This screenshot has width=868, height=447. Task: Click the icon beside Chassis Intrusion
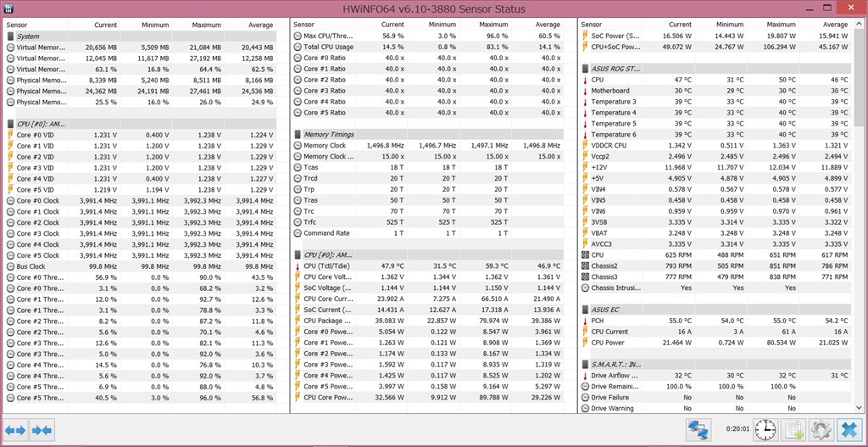pos(586,288)
